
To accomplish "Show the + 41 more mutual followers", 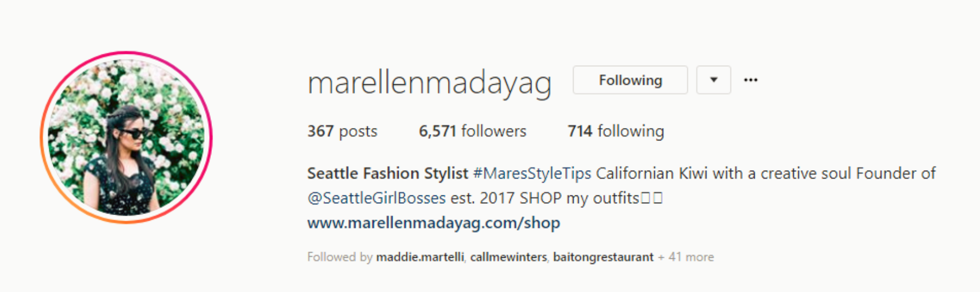I will click(x=686, y=257).
